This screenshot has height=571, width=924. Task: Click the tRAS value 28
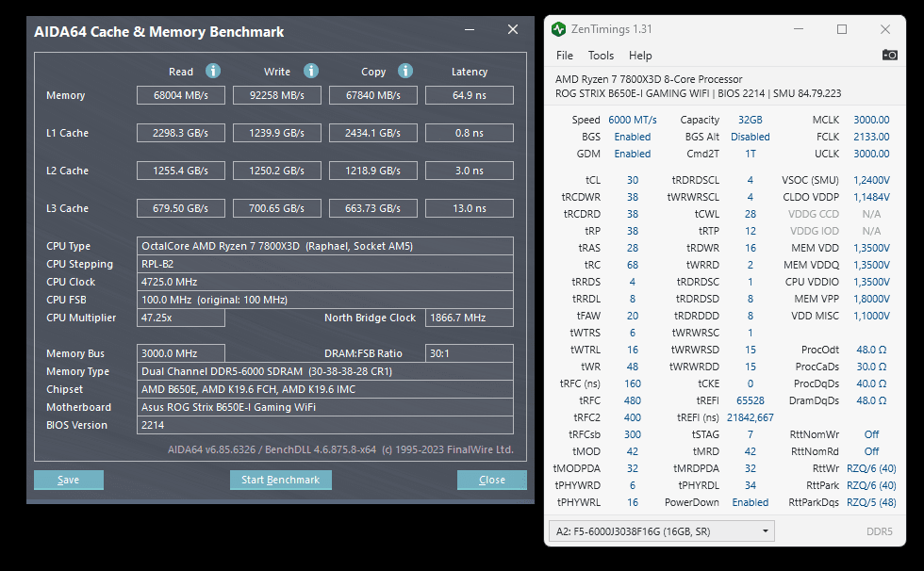633,248
